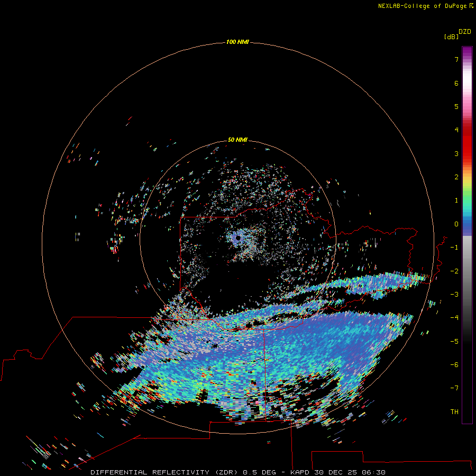Click the 3 value on the color scale
The height and width of the screenshot is (476, 476).
(x=456, y=153)
